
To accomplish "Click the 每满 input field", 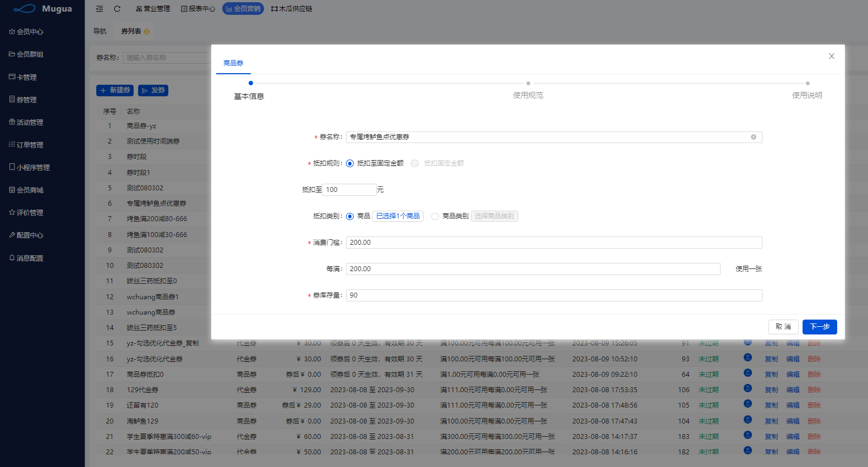I will pos(533,269).
